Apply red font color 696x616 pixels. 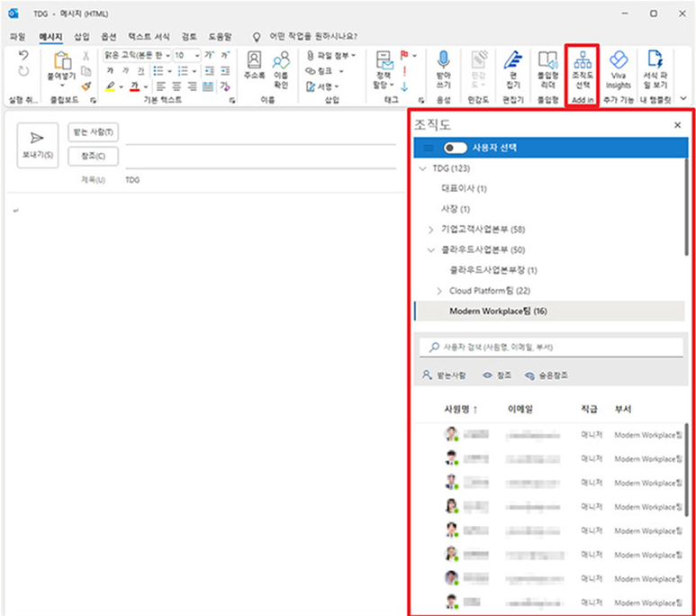(135, 86)
